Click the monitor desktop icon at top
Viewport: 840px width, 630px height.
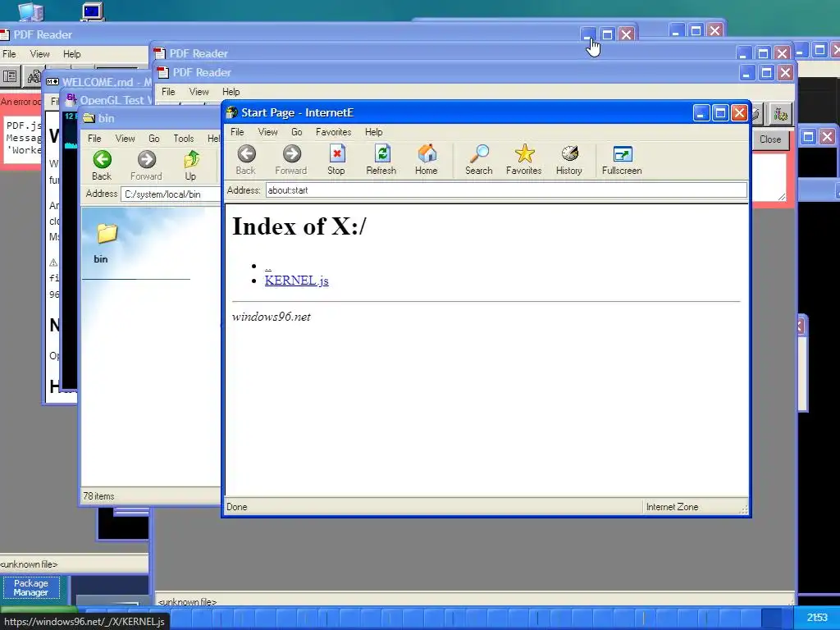click(x=92, y=11)
